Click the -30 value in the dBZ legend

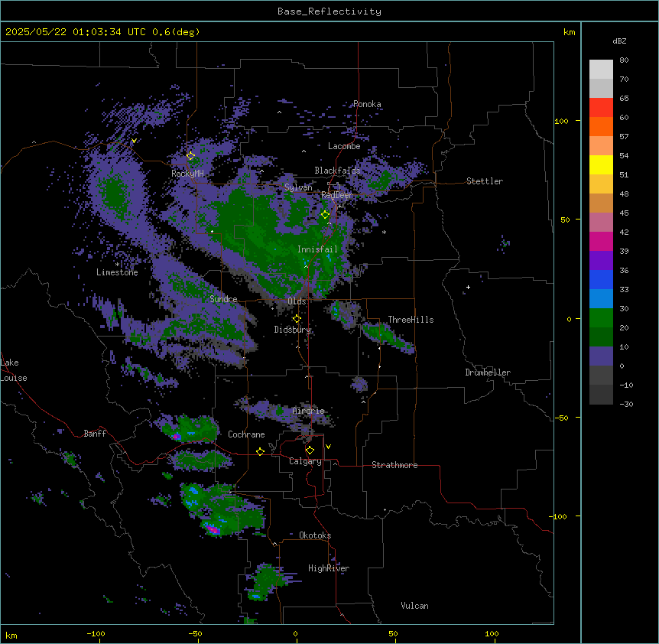point(626,404)
